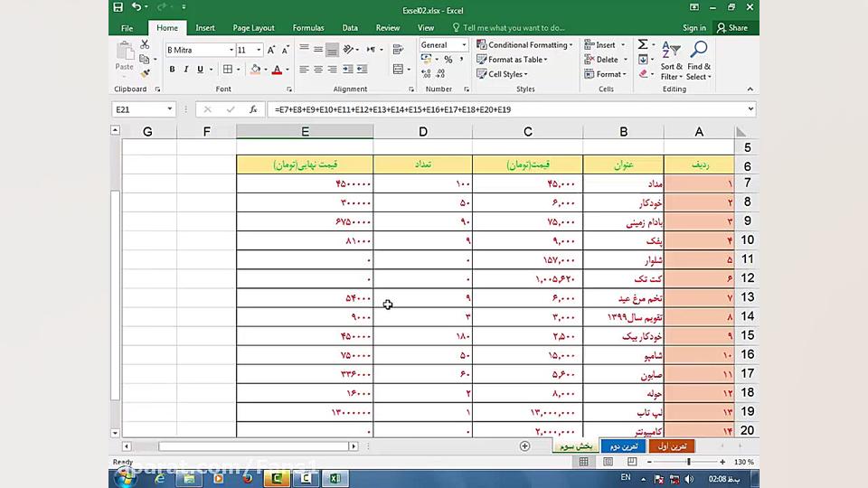
Task: Click the Format Painter brush icon
Action: (145, 73)
